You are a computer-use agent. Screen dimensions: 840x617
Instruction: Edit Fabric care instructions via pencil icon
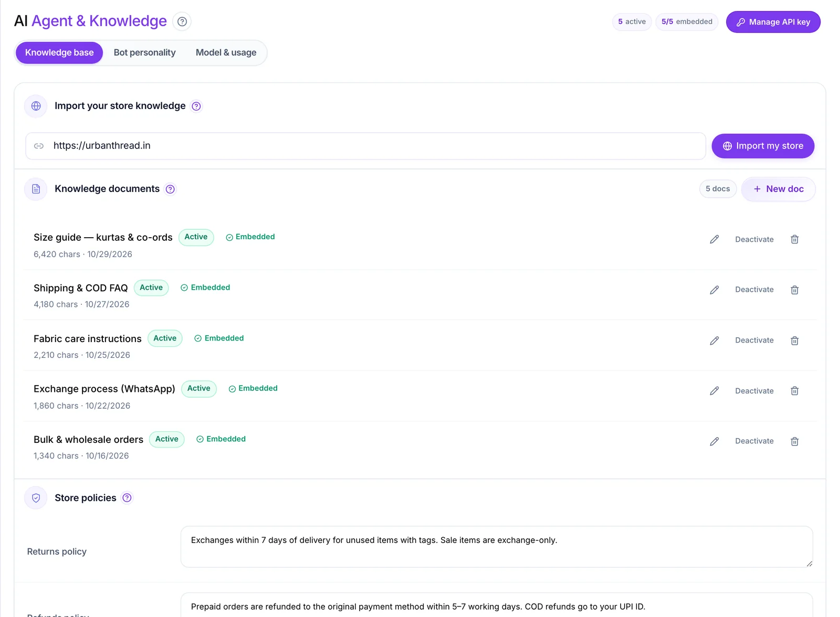point(715,341)
